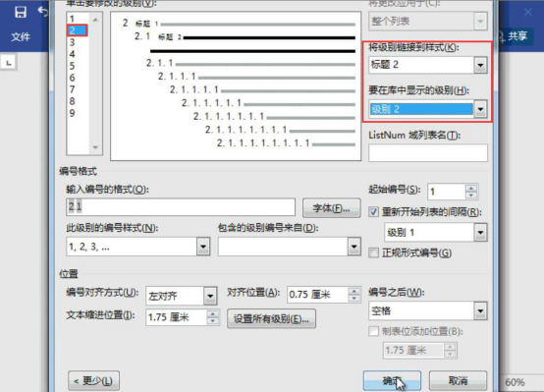
Task: Click the Save icon in Word title bar
Action: tap(21, 12)
